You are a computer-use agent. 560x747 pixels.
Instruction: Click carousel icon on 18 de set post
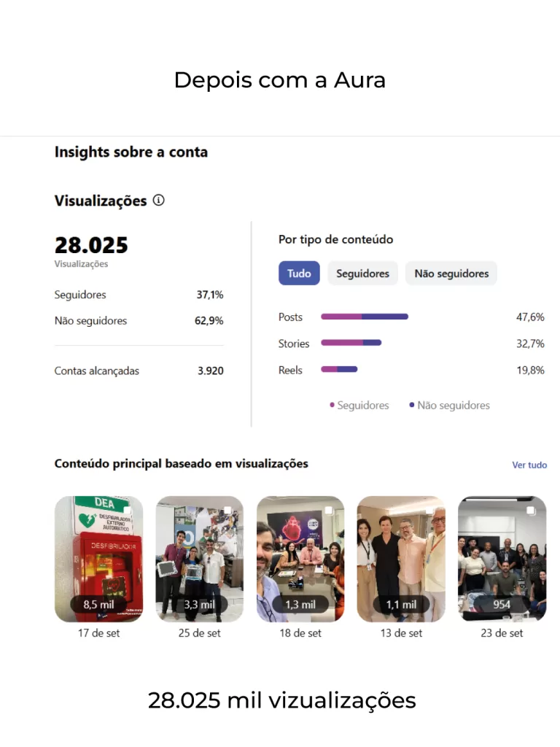(x=328, y=511)
